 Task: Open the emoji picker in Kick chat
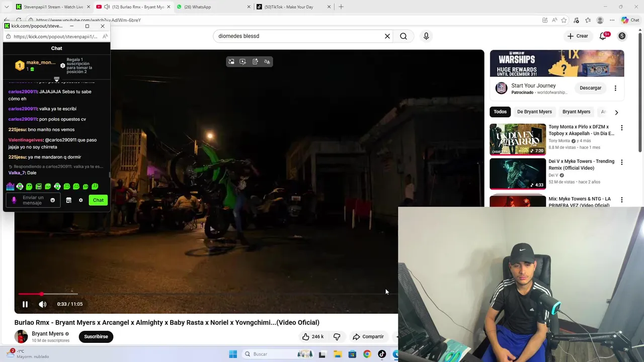coord(52,200)
